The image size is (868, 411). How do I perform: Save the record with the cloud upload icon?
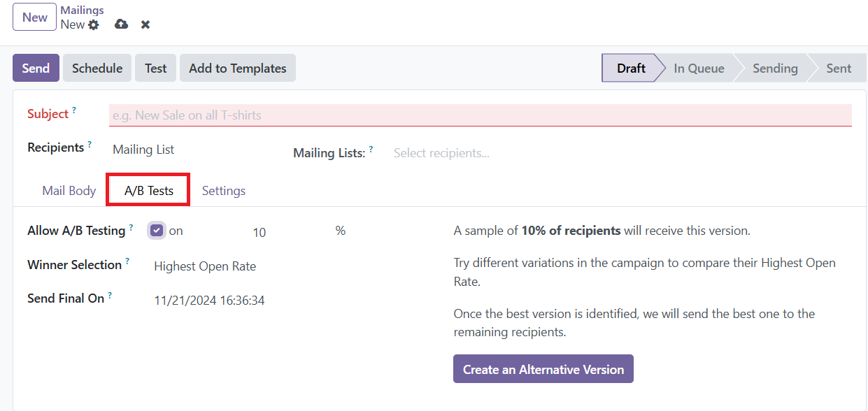122,24
